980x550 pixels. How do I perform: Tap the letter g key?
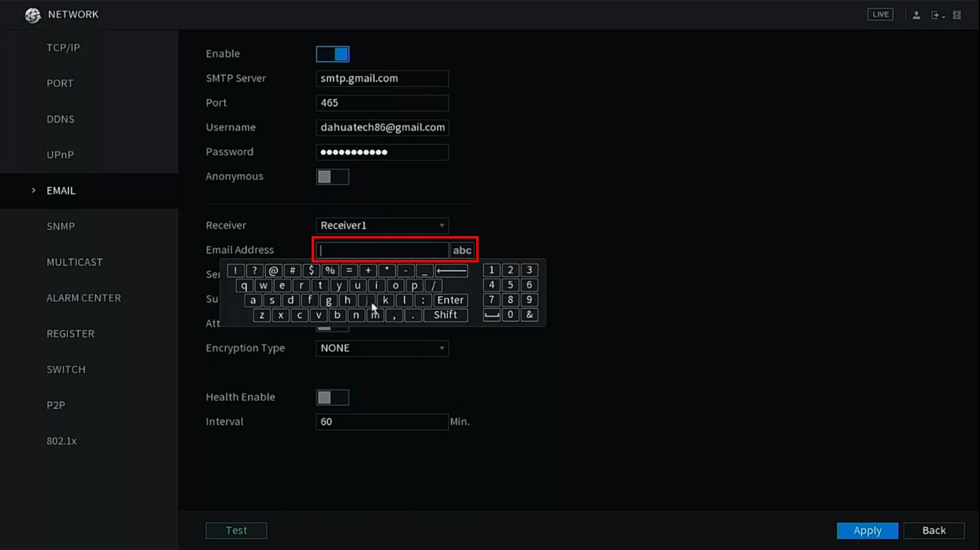pyautogui.click(x=328, y=300)
